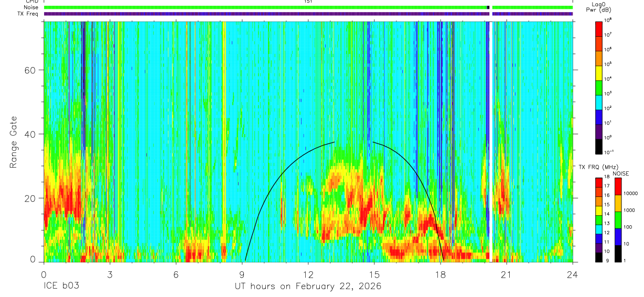Image resolution: width=644 pixels, height=297 pixels.
Task: Click the red segment of the NOISE colorbar
Action: [x=618, y=186]
